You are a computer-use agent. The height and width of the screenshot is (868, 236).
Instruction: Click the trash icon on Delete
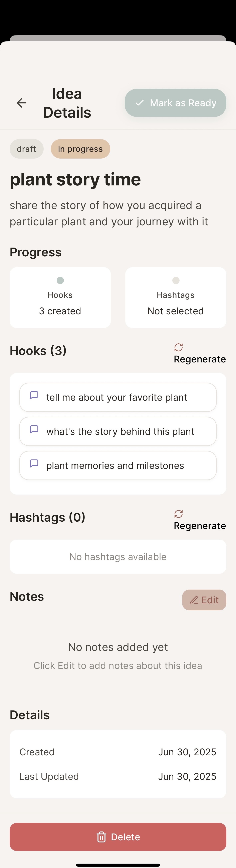click(x=101, y=837)
